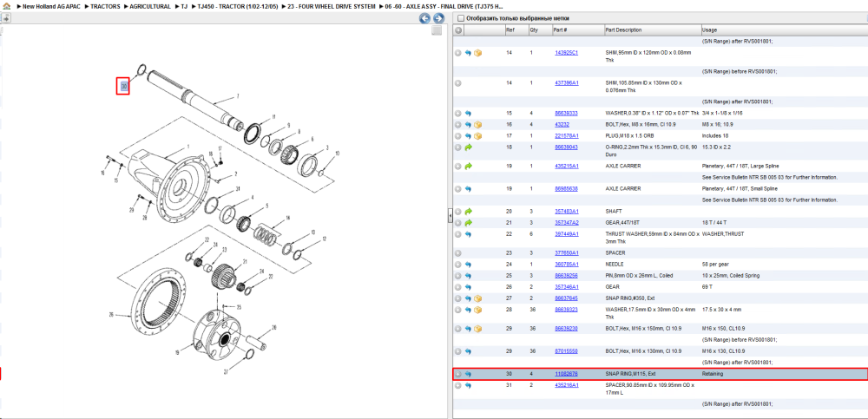Click the box icon for WASHER 86639323
The width and height of the screenshot is (868, 419).
pyautogui.click(x=477, y=310)
